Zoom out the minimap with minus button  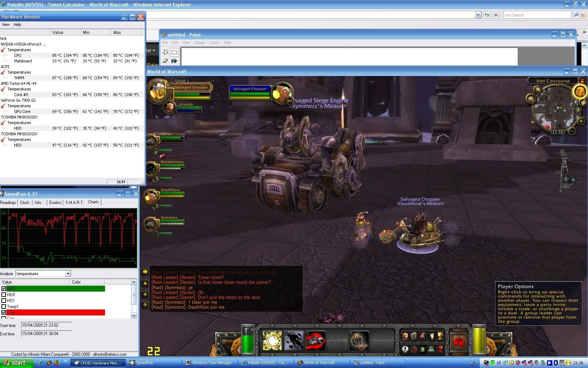[x=572, y=131]
